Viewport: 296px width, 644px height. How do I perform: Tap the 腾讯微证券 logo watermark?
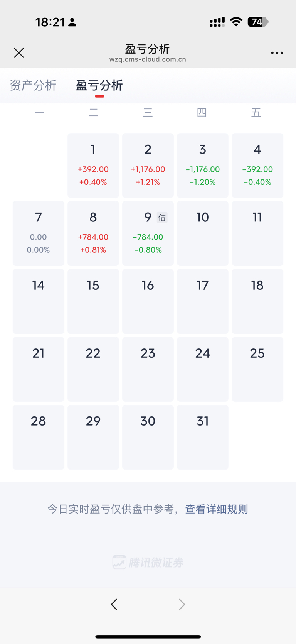(x=148, y=562)
